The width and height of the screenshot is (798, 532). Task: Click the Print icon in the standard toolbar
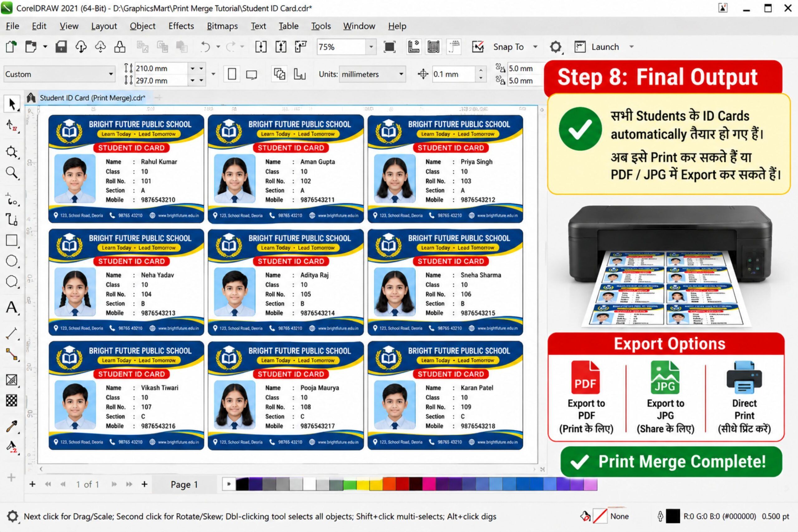coord(120,46)
